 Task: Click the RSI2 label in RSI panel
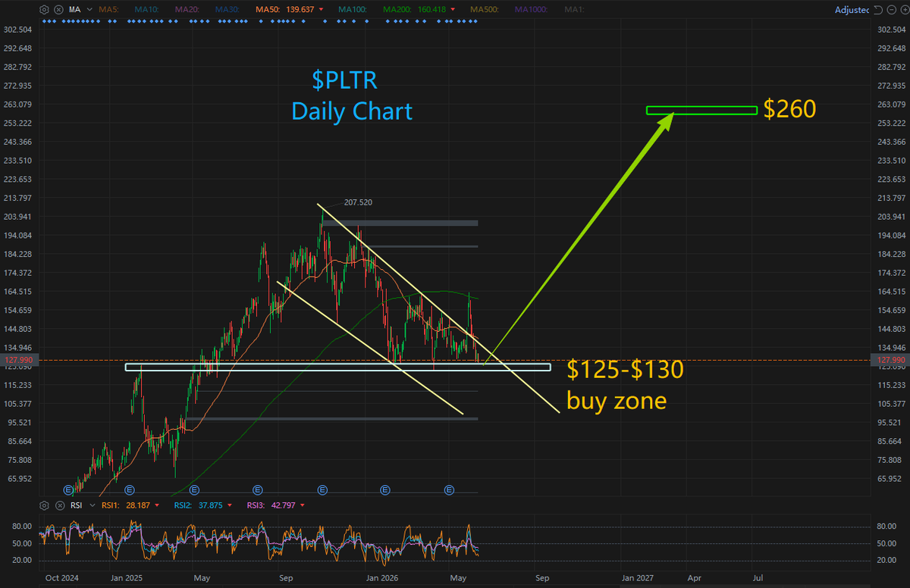(184, 505)
